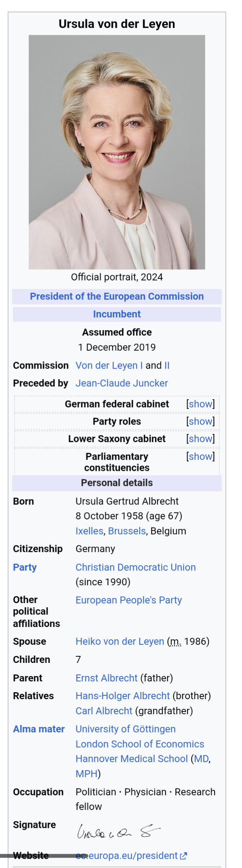Open the second commission link "II"

(167, 365)
